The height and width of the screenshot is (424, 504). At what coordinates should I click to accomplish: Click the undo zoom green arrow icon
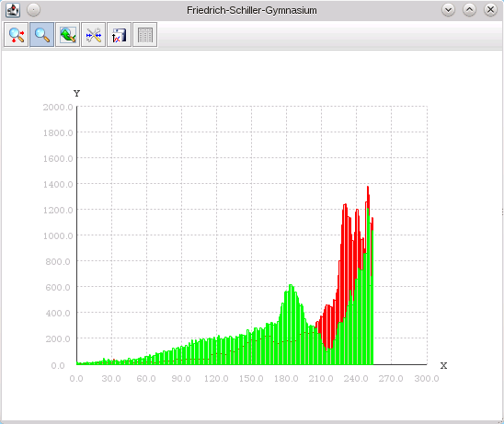[67, 35]
